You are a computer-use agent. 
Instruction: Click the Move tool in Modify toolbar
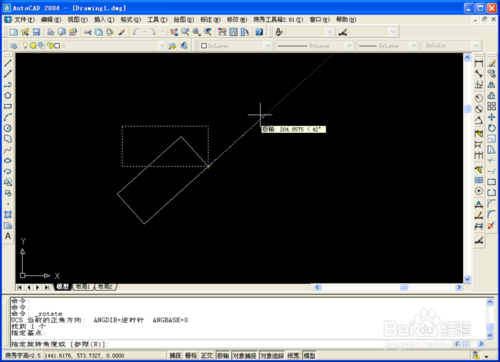492,117
